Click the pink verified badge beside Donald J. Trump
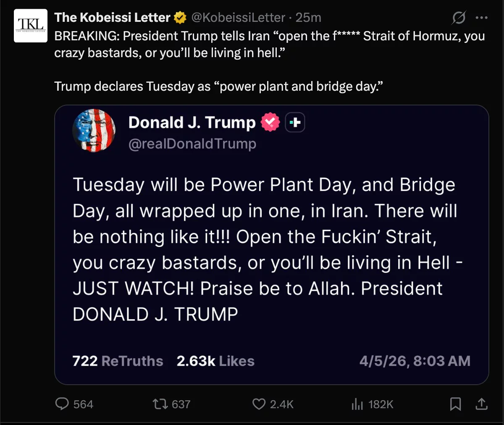 tap(270, 122)
